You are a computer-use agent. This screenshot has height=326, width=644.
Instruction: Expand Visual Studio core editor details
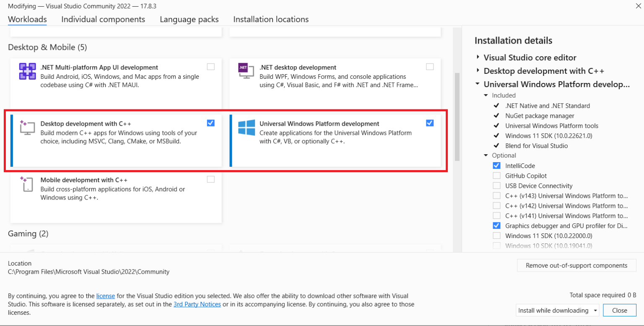pos(478,57)
